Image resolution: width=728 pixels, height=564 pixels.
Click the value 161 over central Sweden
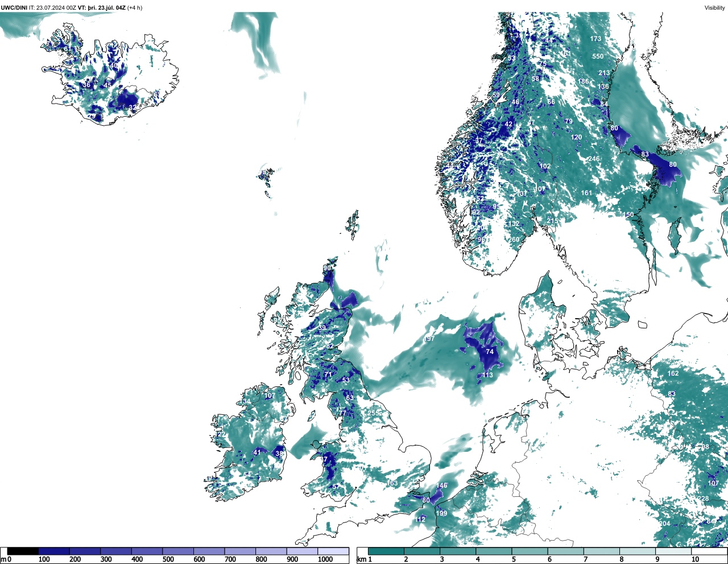tap(587, 193)
